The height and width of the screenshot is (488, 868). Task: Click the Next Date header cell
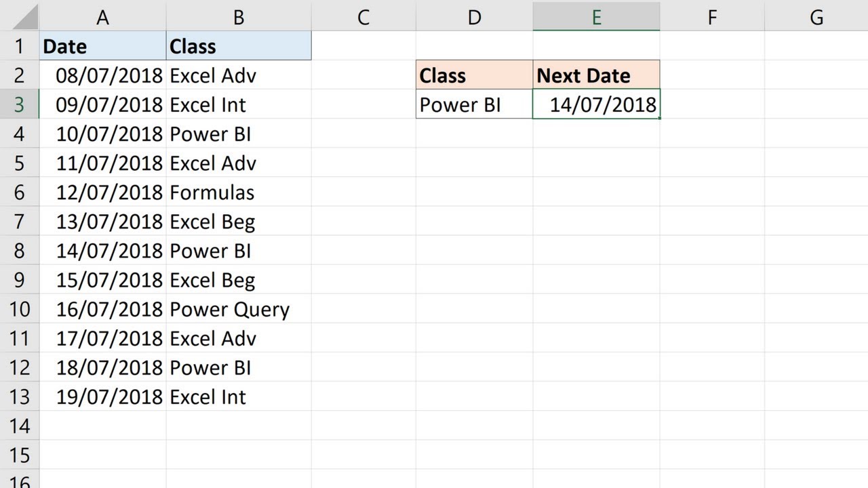coord(596,75)
